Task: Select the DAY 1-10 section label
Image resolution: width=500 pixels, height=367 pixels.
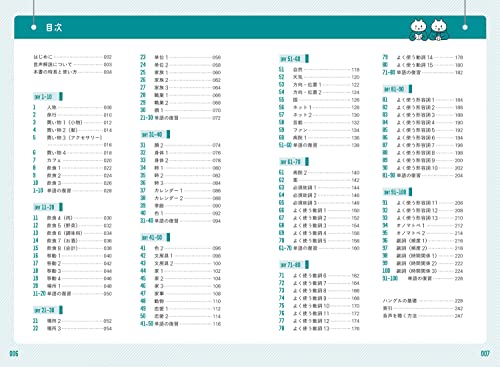Action: (x=48, y=97)
